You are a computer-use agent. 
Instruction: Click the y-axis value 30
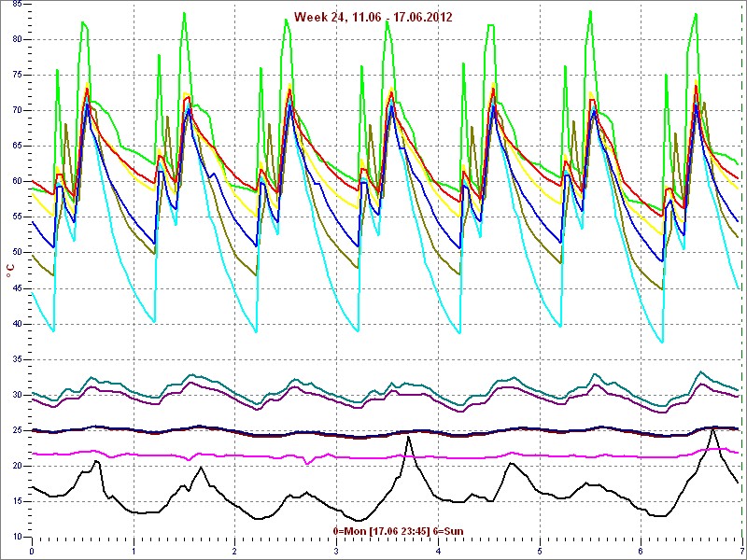pos(16,395)
